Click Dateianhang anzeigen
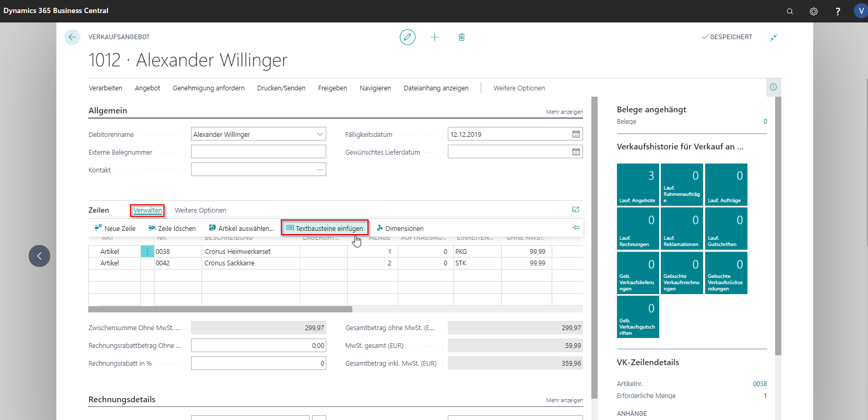 (436, 88)
